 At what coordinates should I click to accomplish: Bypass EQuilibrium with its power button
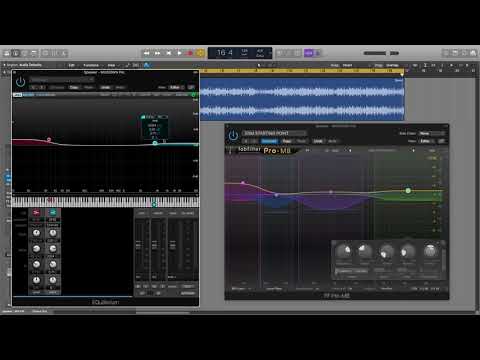[x=20, y=81]
